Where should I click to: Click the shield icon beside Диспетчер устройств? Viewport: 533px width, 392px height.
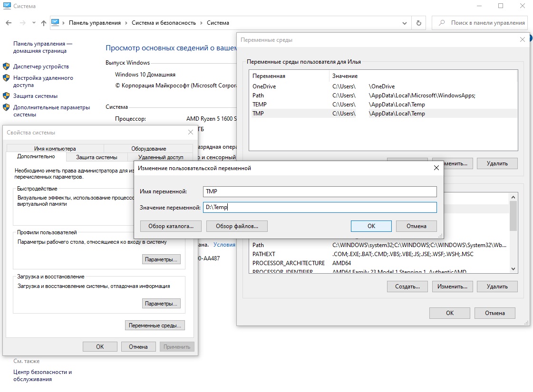pos(6,67)
